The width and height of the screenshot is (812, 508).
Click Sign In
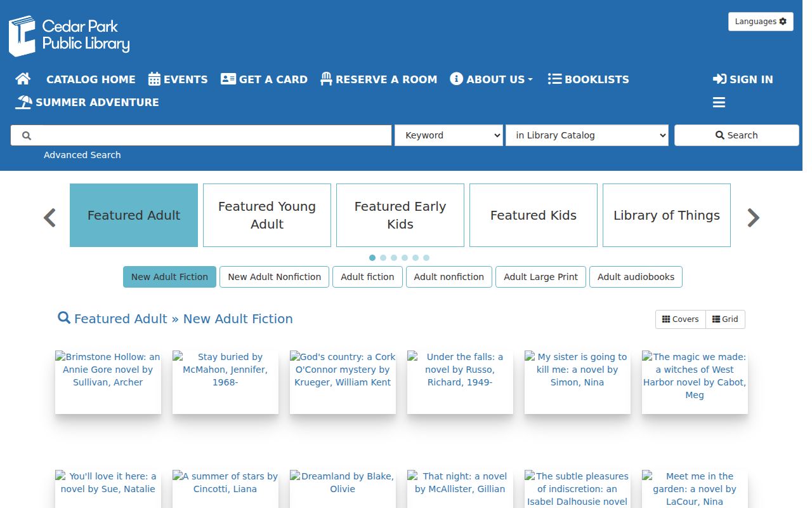tap(743, 79)
